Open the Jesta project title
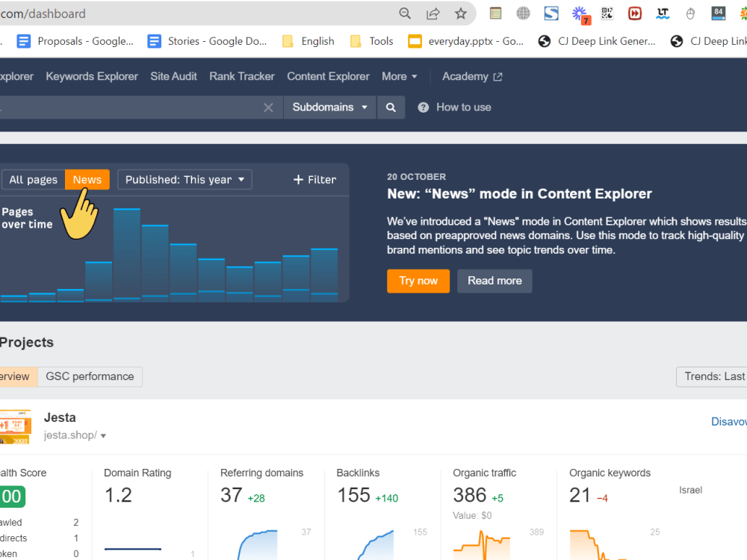 point(60,417)
